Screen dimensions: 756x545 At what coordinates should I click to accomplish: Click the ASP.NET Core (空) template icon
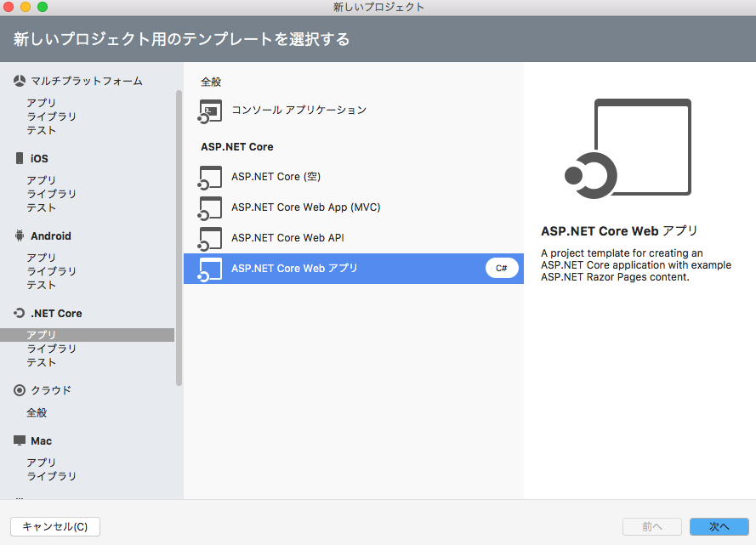(x=210, y=178)
